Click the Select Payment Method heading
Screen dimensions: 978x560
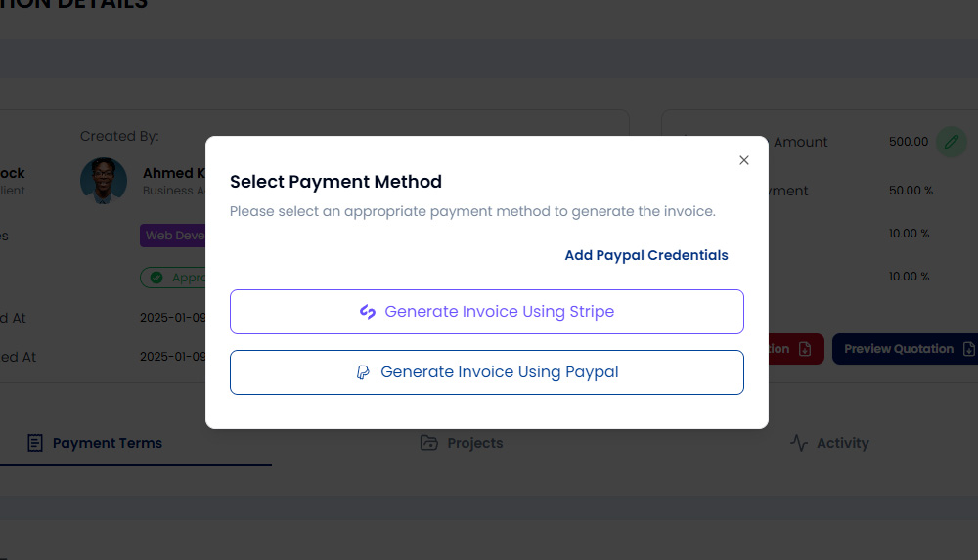coord(335,182)
